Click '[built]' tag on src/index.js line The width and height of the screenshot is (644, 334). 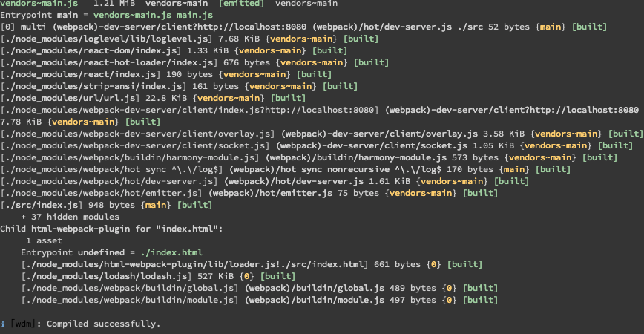point(194,205)
